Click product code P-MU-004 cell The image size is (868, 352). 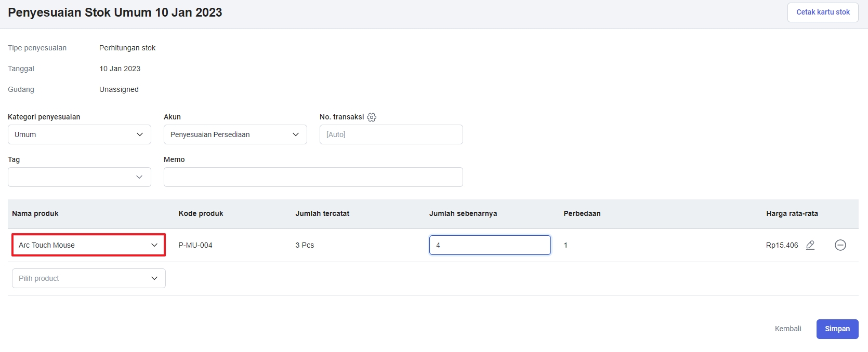(x=195, y=245)
